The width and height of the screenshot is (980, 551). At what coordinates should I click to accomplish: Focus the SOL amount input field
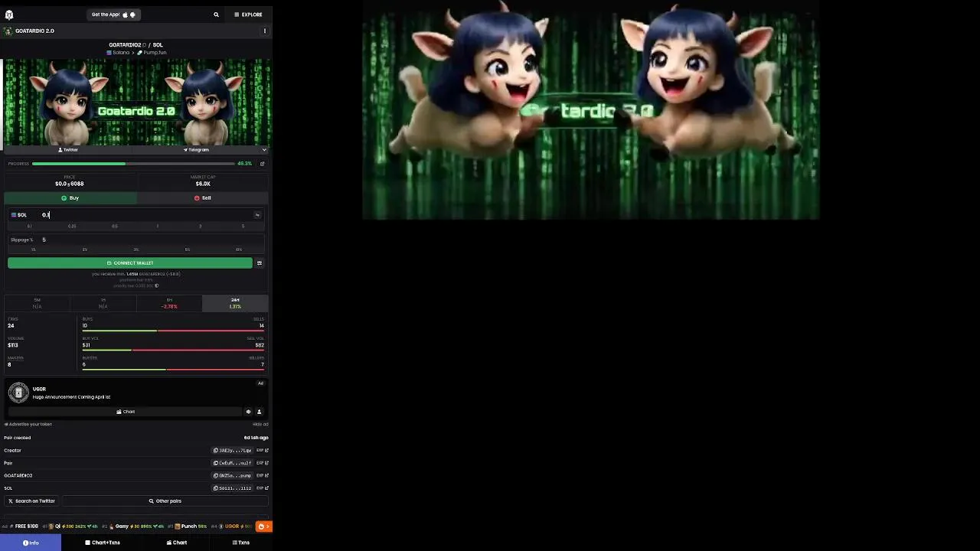point(145,215)
